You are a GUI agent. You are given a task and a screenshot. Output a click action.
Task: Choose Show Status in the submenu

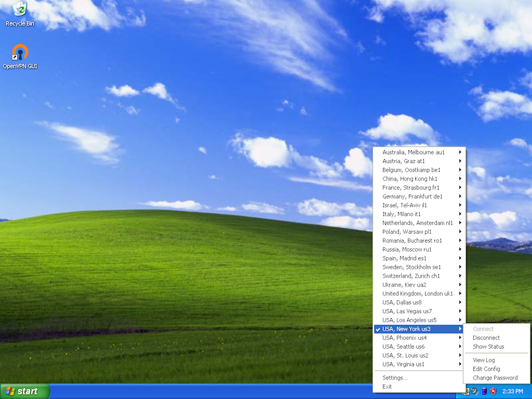[x=497, y=346]
